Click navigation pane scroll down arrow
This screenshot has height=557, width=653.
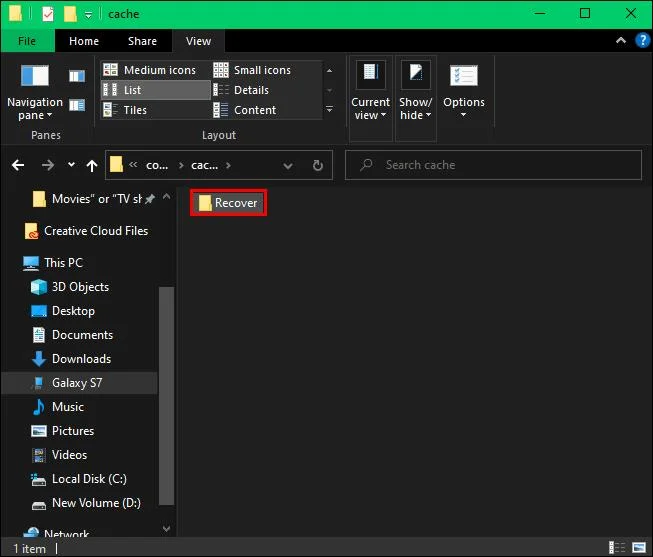point(167,529)
